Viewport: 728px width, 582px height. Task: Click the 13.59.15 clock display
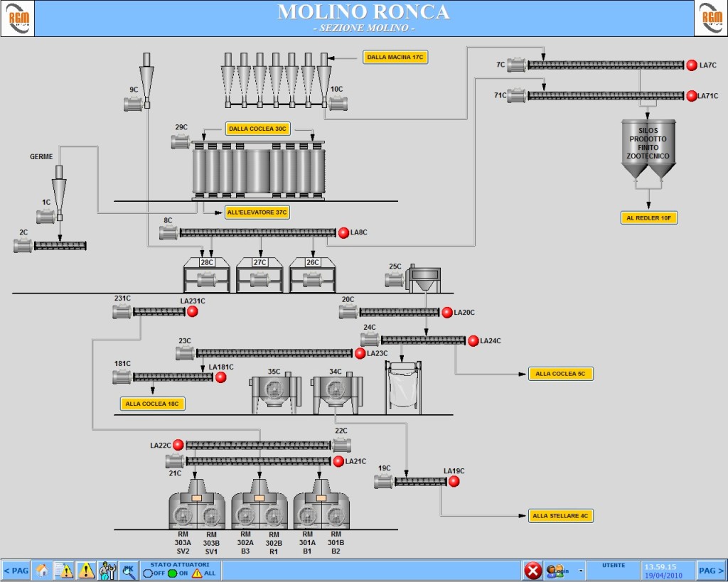pyautogui.click(x=660, y=567)
